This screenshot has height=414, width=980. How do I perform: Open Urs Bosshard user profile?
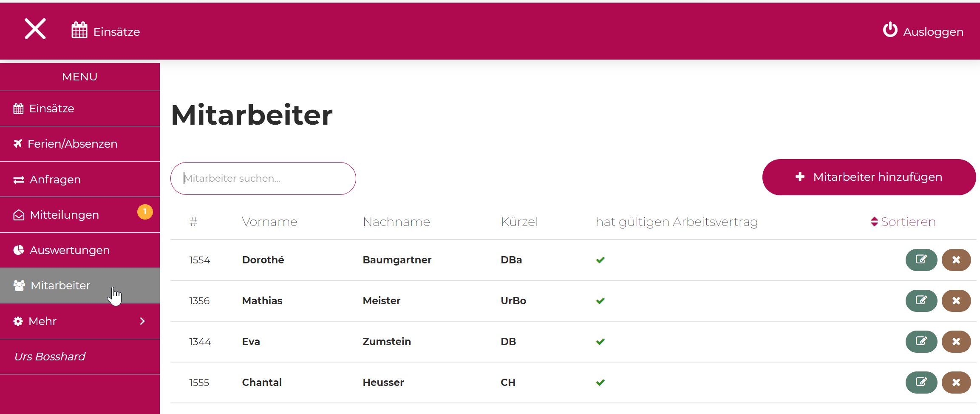pyautogui.click(x=50, y=357)
